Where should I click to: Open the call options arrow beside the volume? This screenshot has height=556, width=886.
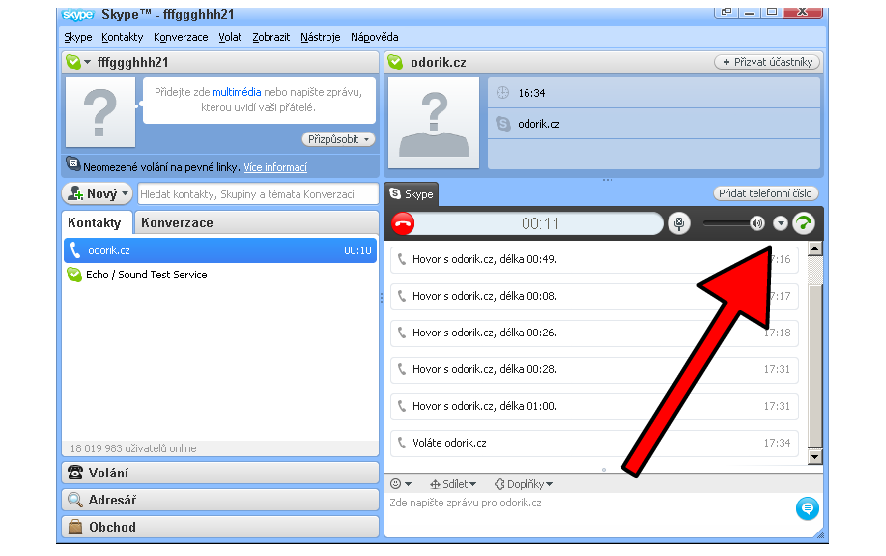coord(780,224)
